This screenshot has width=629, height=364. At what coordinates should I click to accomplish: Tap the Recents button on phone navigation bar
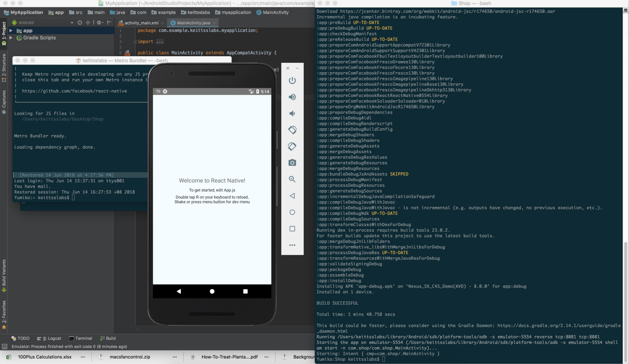pos(245,291)
